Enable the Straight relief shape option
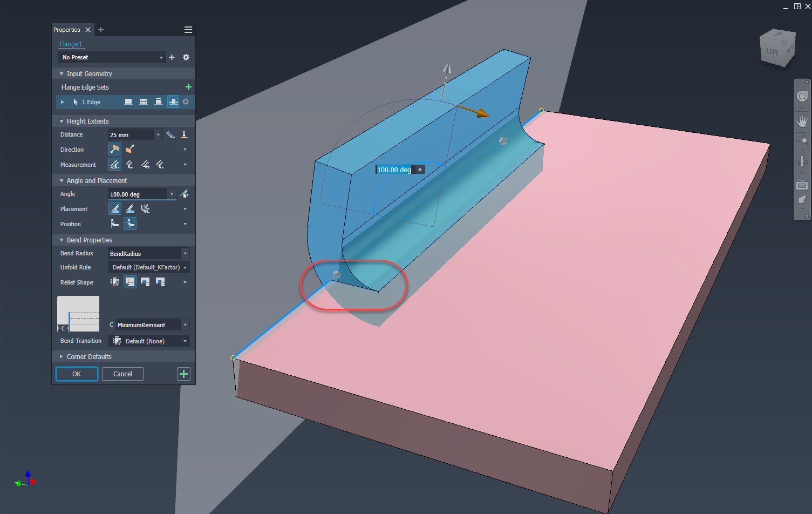812x514 pixels. [x=130, y=281]
